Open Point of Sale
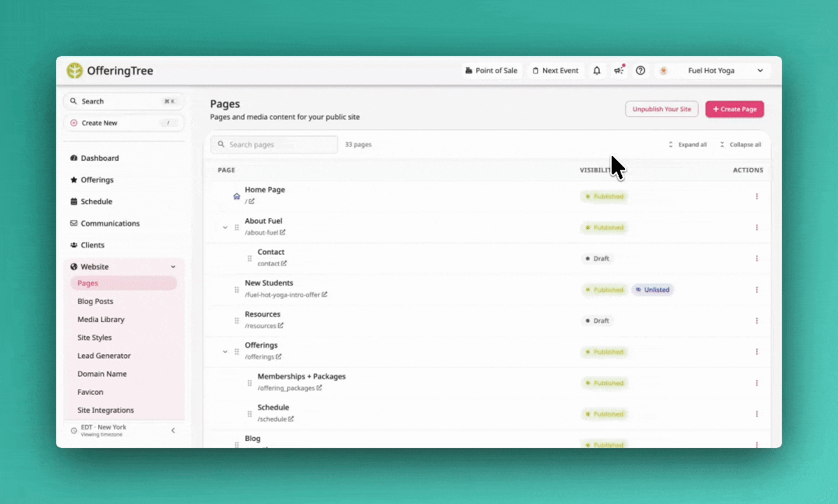Viewport: 838px width, 504px height. tap(491, 71)
